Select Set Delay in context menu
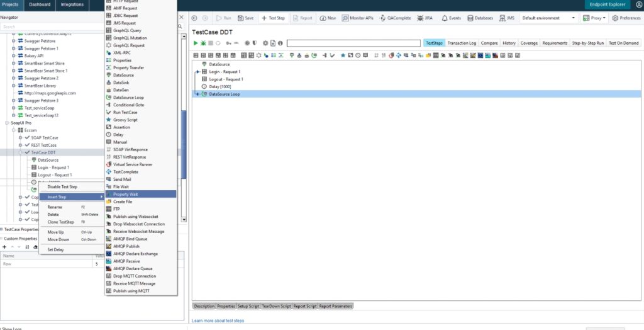 click(x=72, y=250)
